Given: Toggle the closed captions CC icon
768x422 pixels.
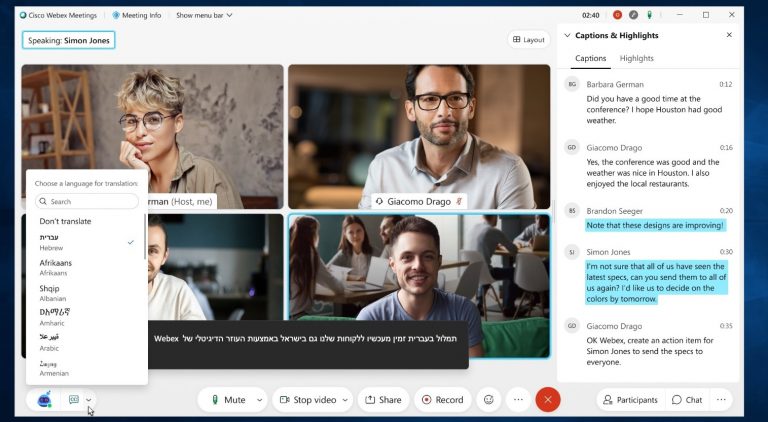Looking at the screenshot, I should [x=74, y=399].
